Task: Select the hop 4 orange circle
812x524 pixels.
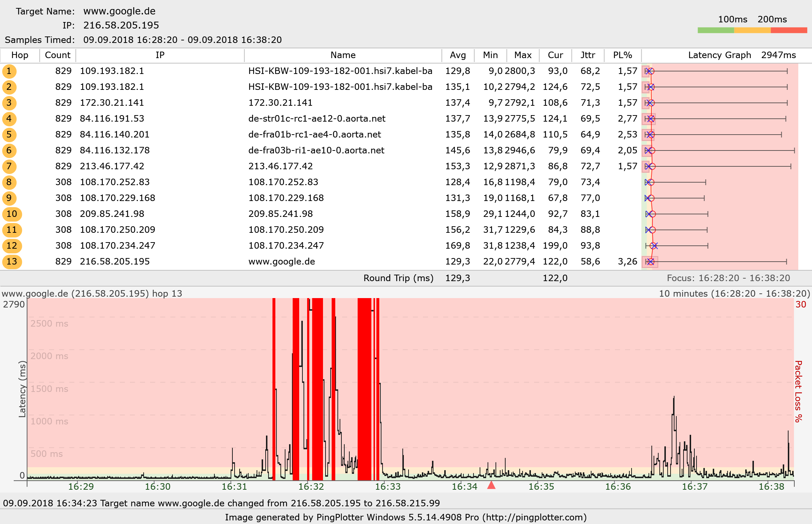Action: click(9, 119)
